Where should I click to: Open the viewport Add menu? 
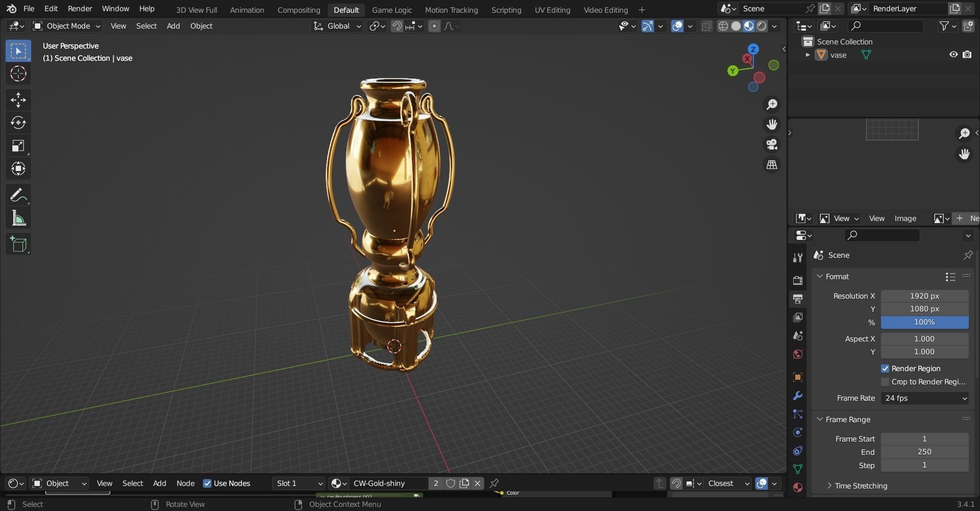click(173, 26)
